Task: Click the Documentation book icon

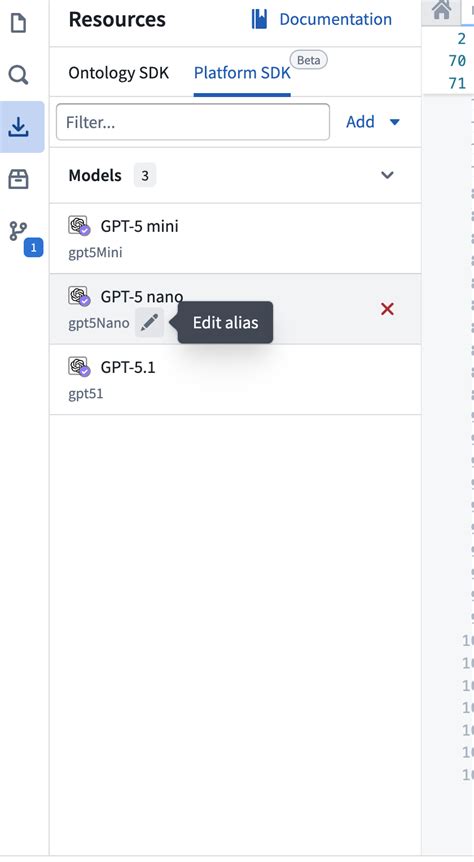Action: [x=259, y=19]
